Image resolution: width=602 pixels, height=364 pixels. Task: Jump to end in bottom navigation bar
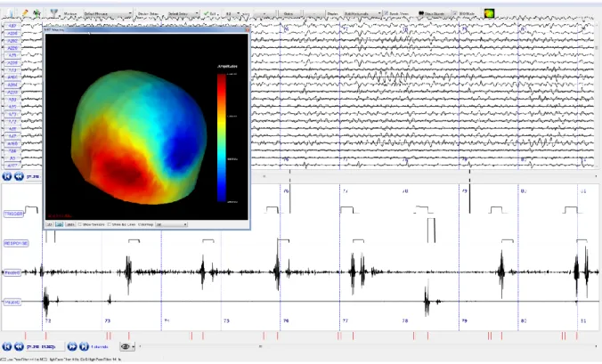click(84, 347)
